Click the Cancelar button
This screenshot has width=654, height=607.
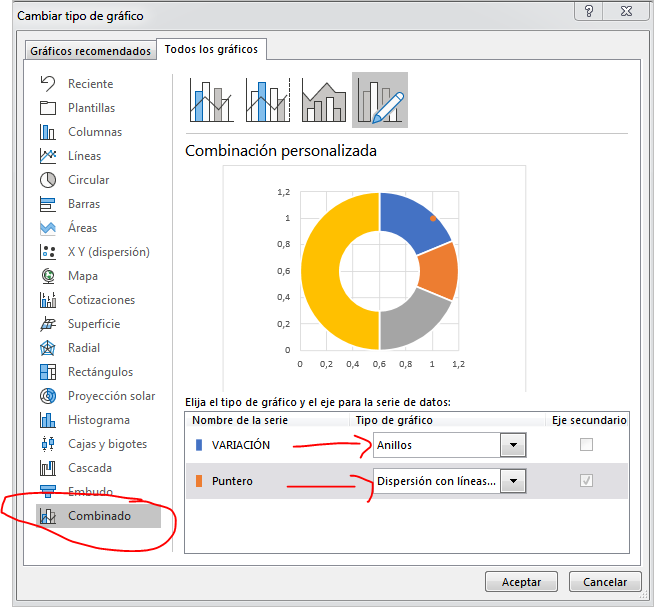point(605,582)
